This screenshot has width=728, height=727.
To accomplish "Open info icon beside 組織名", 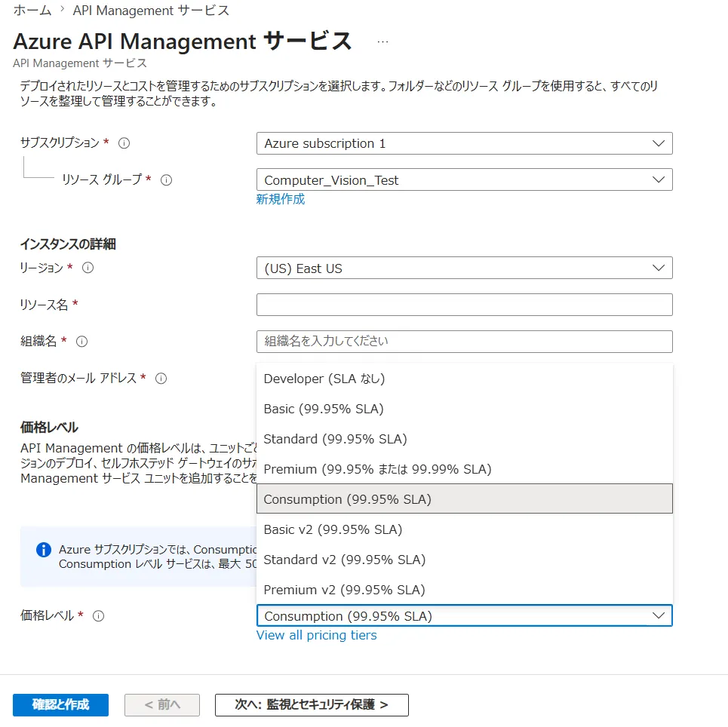I will (81, 342).
